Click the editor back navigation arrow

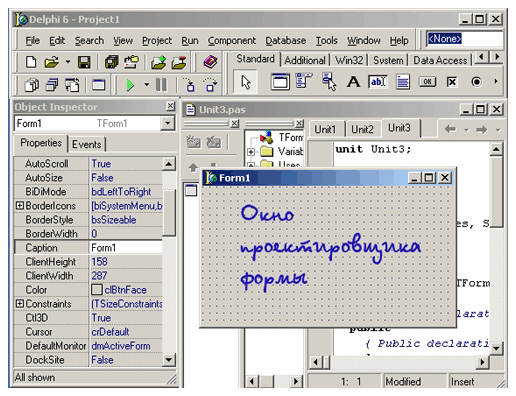point(450,129)
